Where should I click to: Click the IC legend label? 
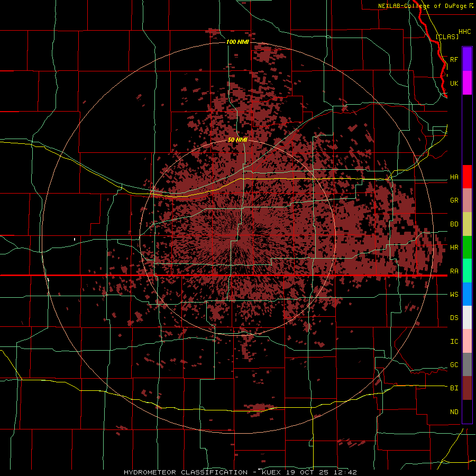click(x=454, y=341)
